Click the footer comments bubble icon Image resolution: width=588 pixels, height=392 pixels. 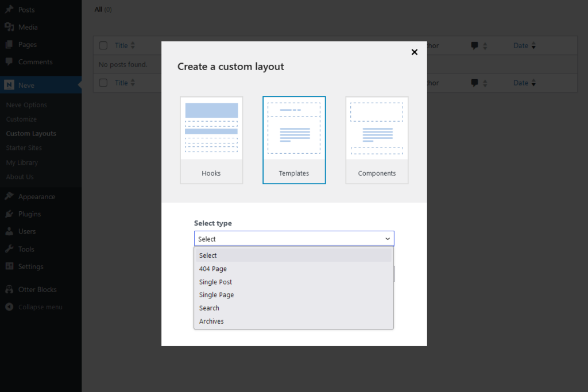(474, 83)
